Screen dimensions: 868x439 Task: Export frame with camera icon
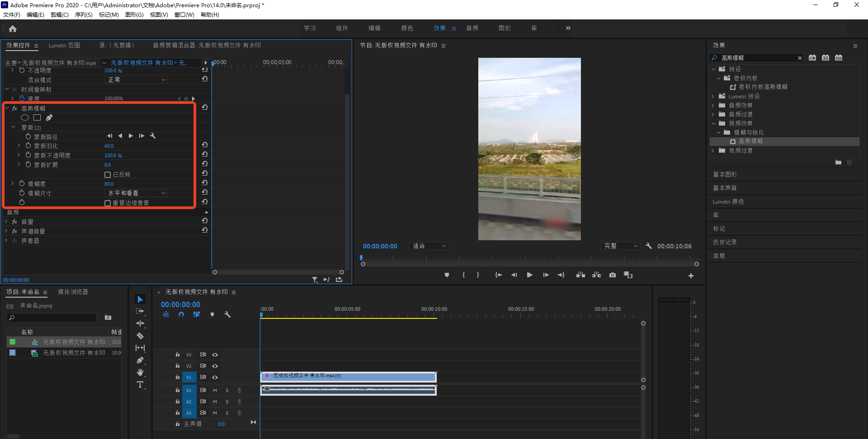tap(613, 275)
